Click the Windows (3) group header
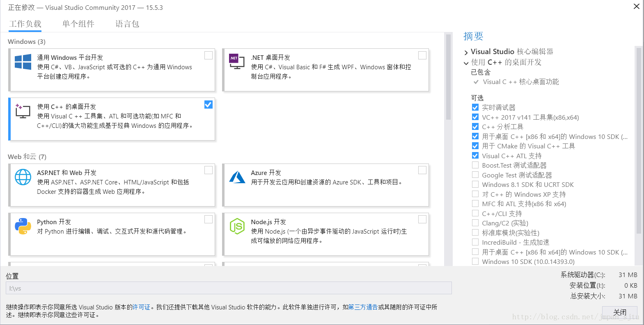Viewport: 644px width, 325px height. [27, 42]
